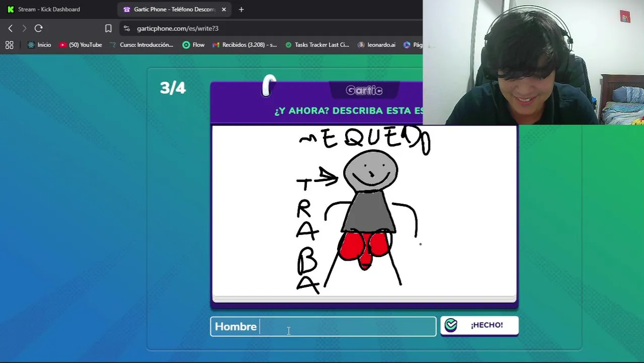Click the ¡HECHO! done button
This screenshot has width=644, height=363.
(x=479, y=325)
